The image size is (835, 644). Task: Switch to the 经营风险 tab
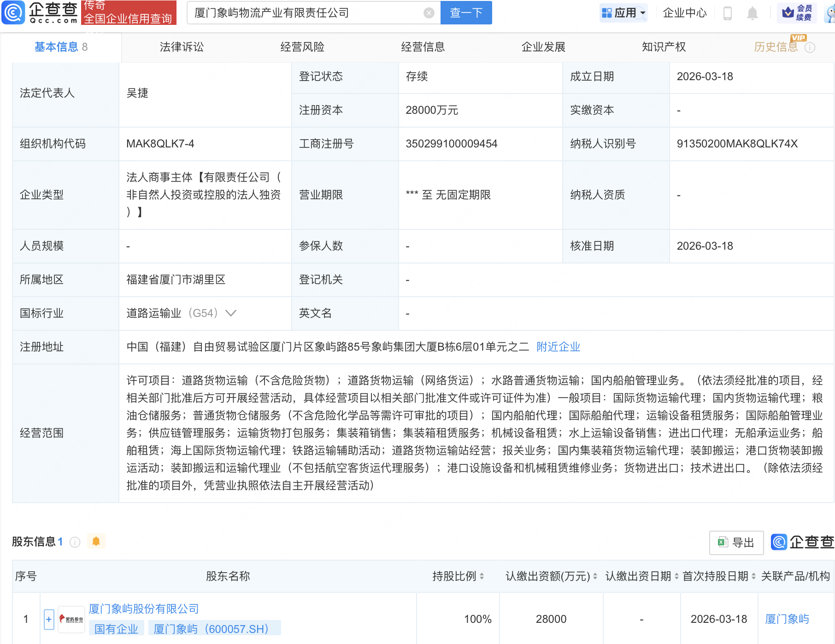(303, 47)
